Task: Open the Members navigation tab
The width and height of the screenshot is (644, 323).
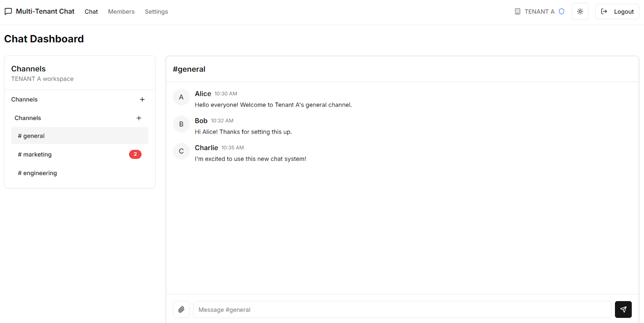Action: [121, 11]
